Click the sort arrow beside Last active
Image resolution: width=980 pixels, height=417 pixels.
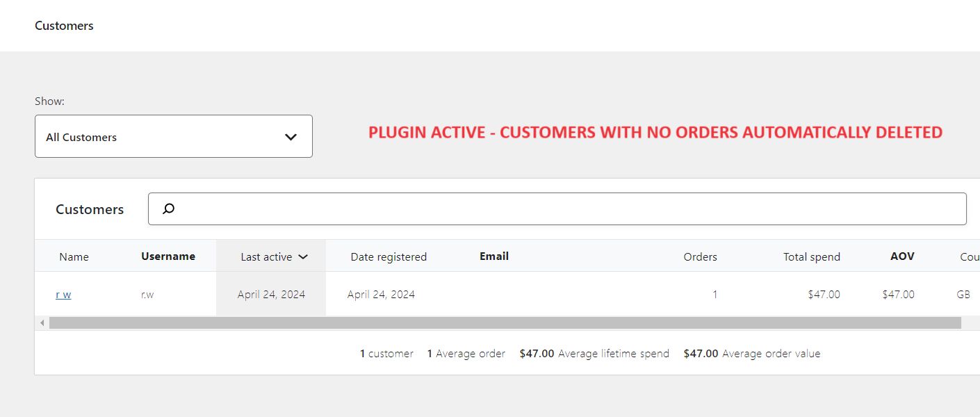[303, 256]
